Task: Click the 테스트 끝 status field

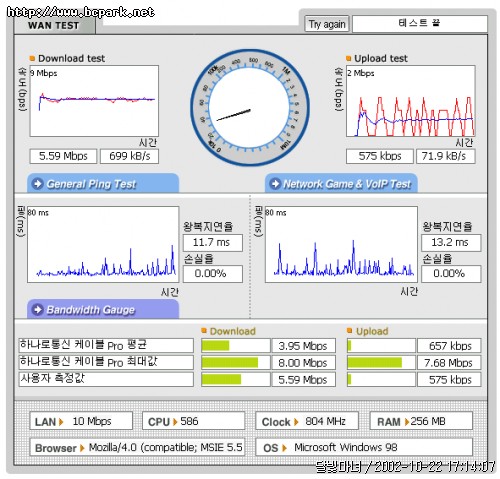Action: pyautogui.click(x=420, y=24)
